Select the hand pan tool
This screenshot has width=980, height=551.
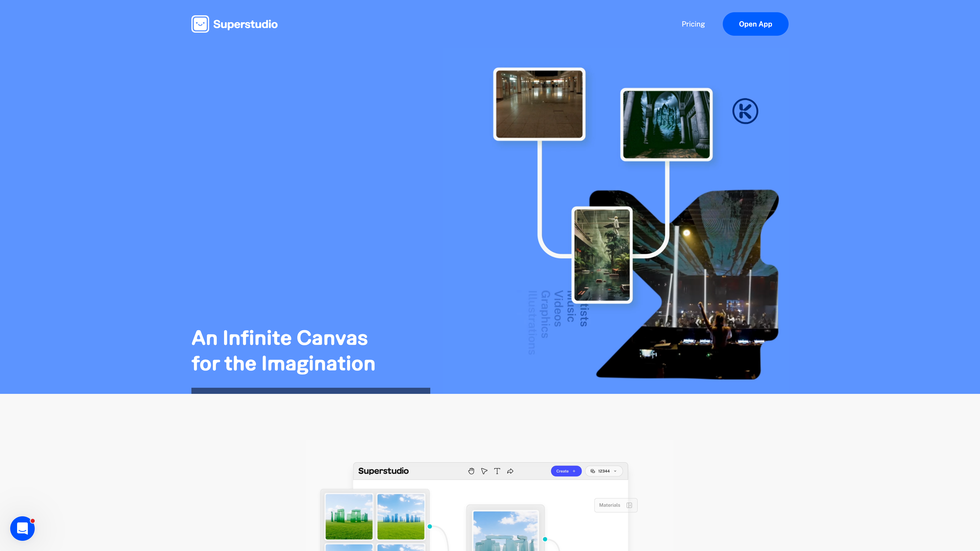coord(471,471)
